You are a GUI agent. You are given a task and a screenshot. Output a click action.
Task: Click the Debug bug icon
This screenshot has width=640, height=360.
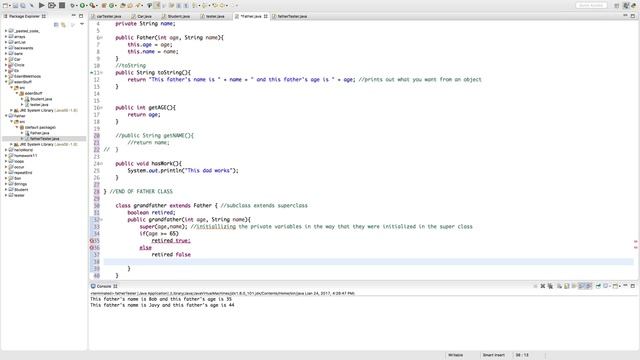72,5
